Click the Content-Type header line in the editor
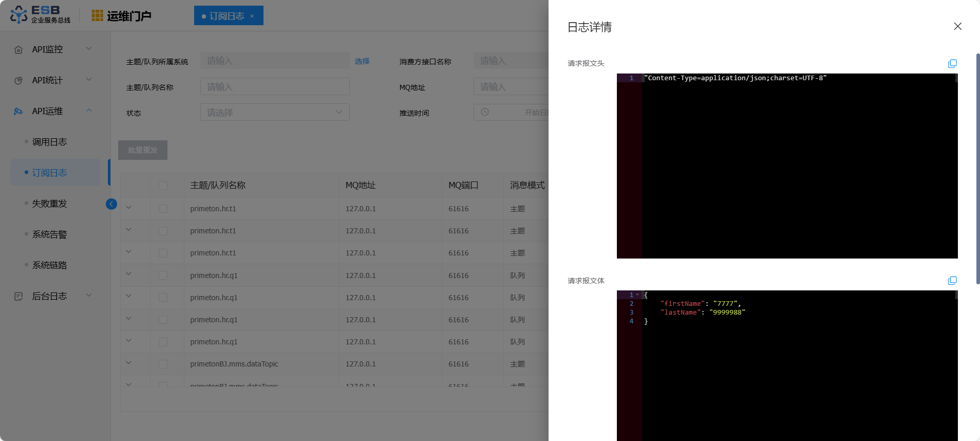The image size is (980, 441). [x=736, y=78]
